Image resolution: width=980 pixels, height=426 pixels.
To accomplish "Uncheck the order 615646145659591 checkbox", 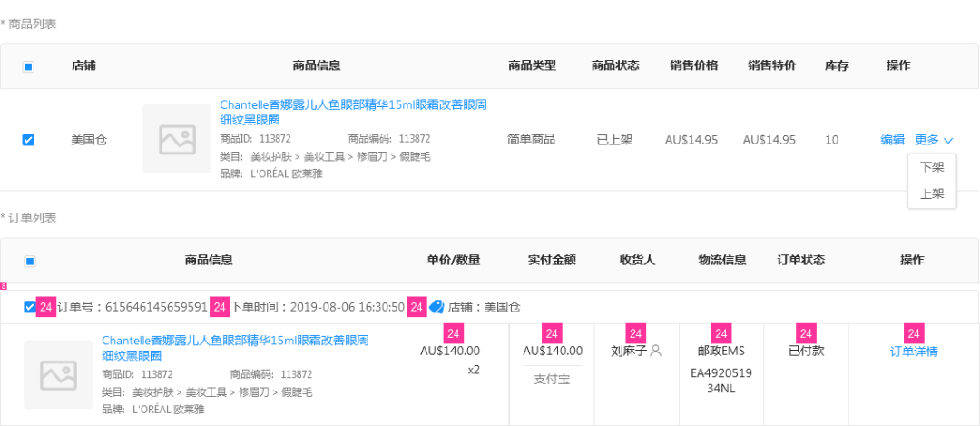I will 30,307.
